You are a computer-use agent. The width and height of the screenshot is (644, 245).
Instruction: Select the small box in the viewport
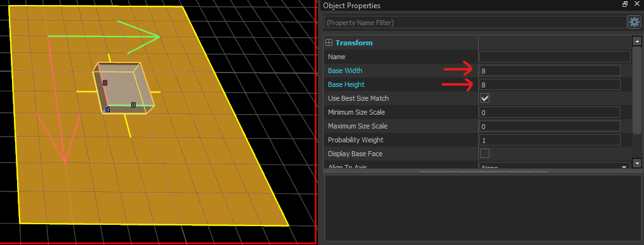coord(124,88)
